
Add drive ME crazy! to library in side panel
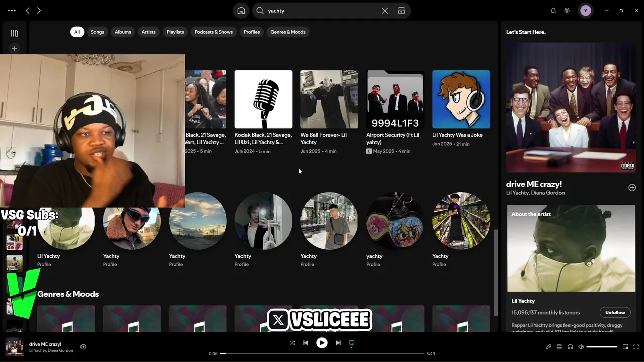(632, 188)
